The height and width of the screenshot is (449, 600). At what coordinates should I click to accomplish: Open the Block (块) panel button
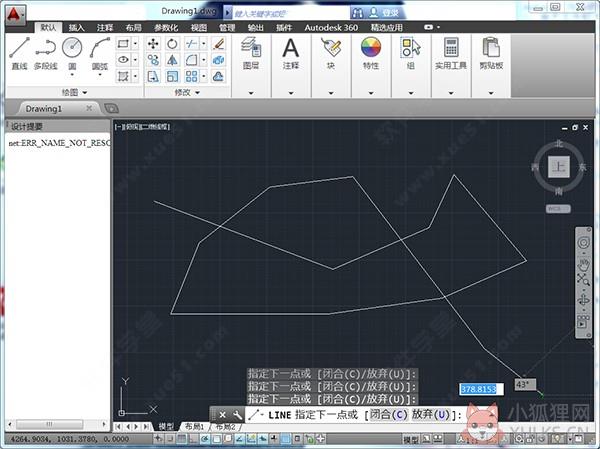331,53
